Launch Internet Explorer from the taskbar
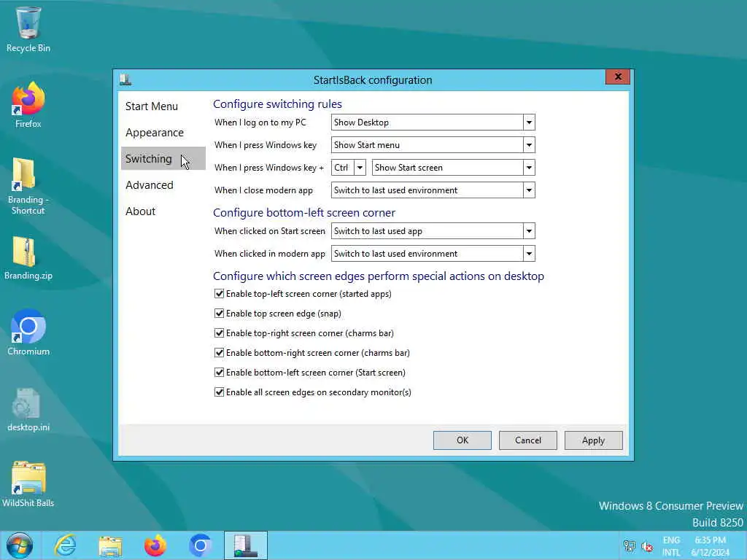This screenshot has height=560, width=747. [x=65, y=545]
